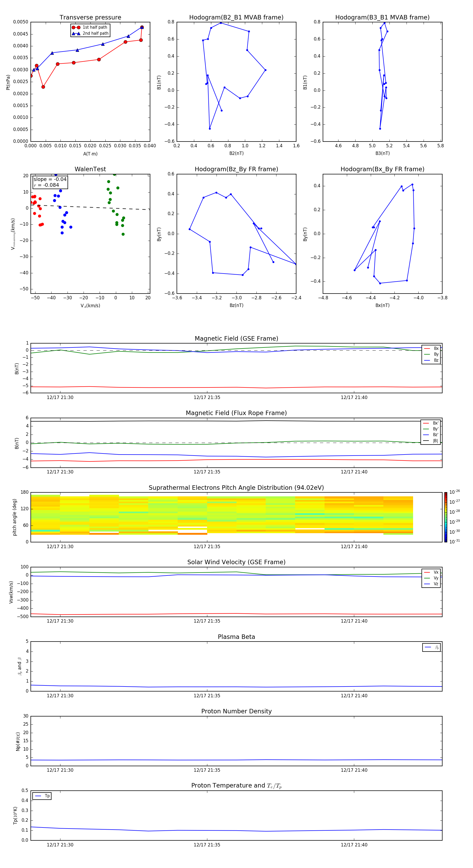
Task: Click the 'Tp' legend entry
Action: coord(42,796)
